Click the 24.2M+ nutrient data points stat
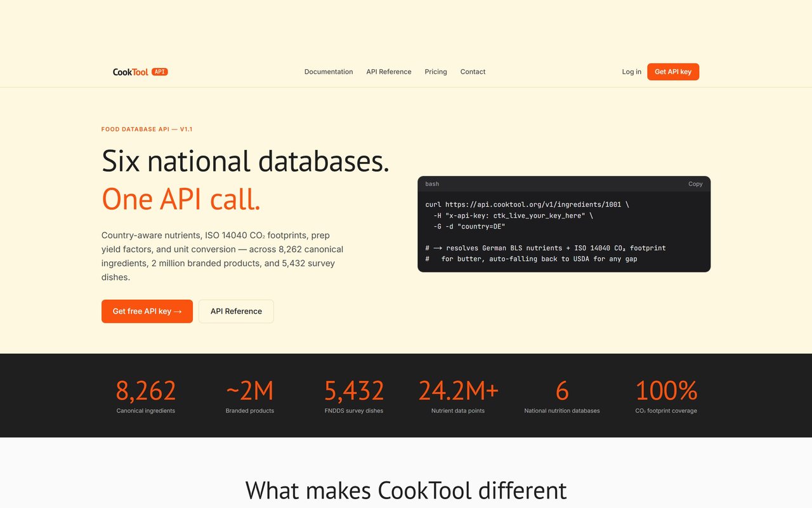812x508 pixels. (x=458, y=396)
